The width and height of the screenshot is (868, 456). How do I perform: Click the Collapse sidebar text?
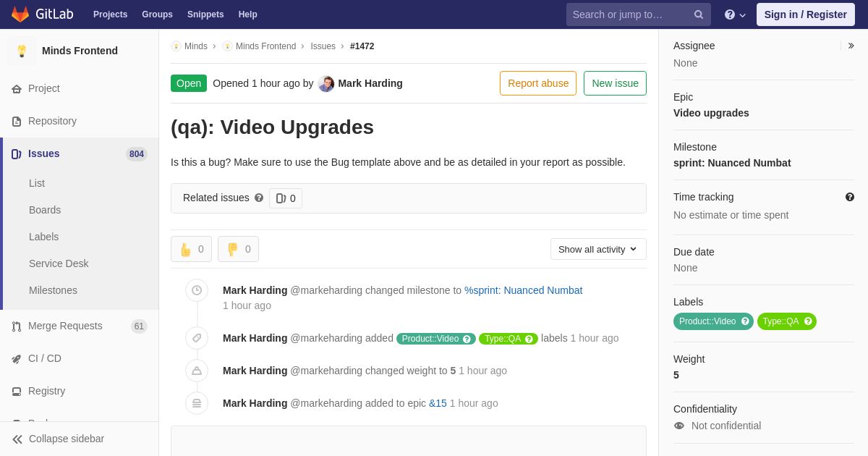67,439
